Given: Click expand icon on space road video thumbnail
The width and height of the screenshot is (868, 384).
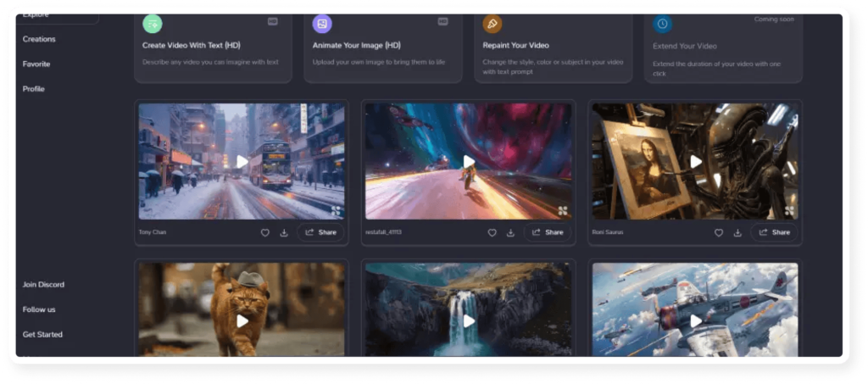Looking at the screenshot, I should coord(562,210).
